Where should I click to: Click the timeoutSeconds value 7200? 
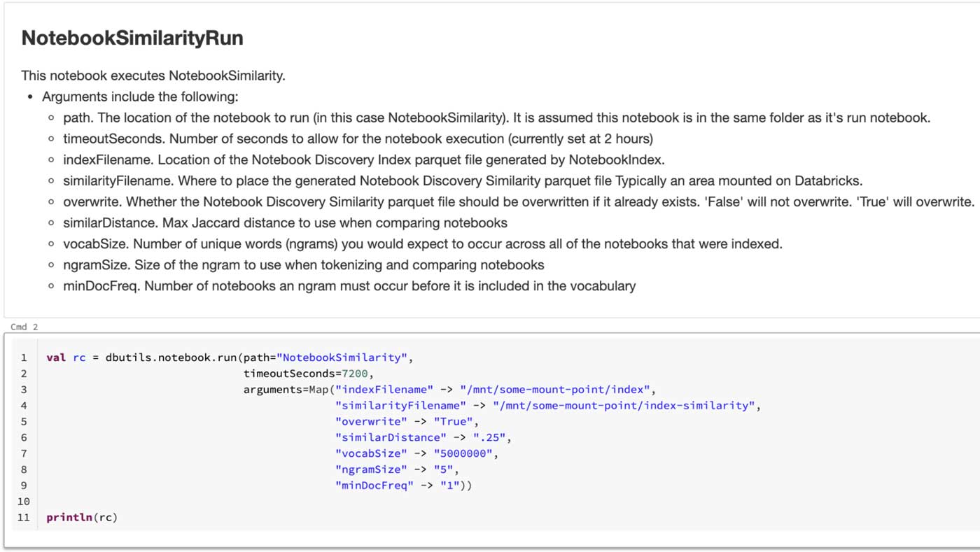(355, 374)
